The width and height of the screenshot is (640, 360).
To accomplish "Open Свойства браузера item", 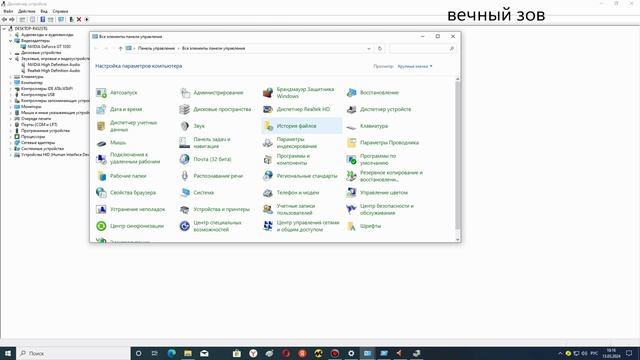I will coord(126,193).
